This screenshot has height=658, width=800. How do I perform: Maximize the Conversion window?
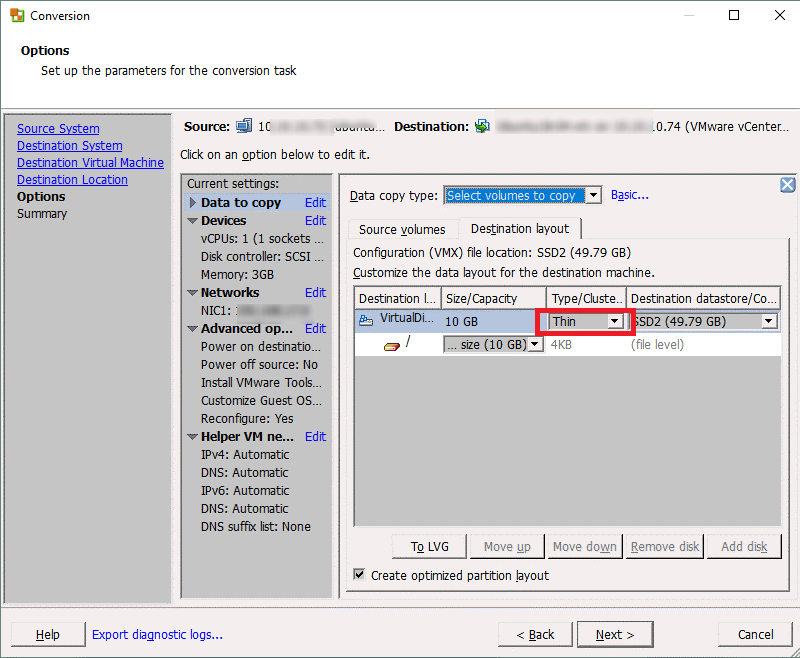(734, 15)
